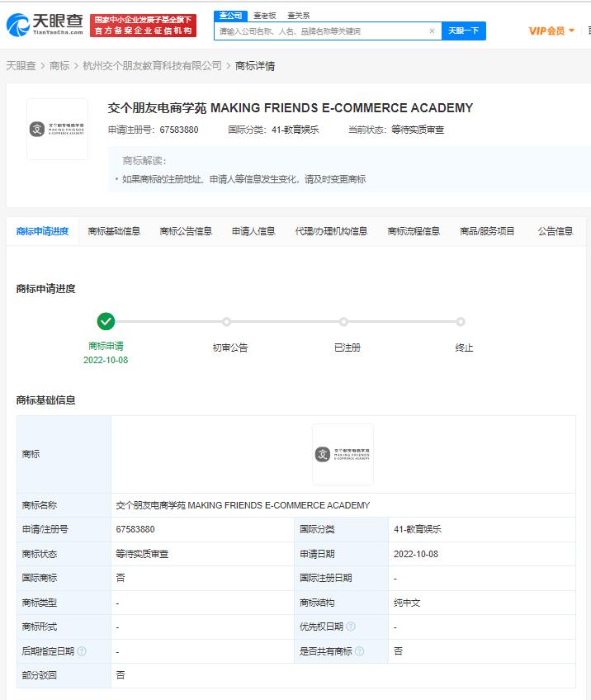The image size is (591, 700).
Task: Select the 查公司 search tab
Action: click(230, 16)
